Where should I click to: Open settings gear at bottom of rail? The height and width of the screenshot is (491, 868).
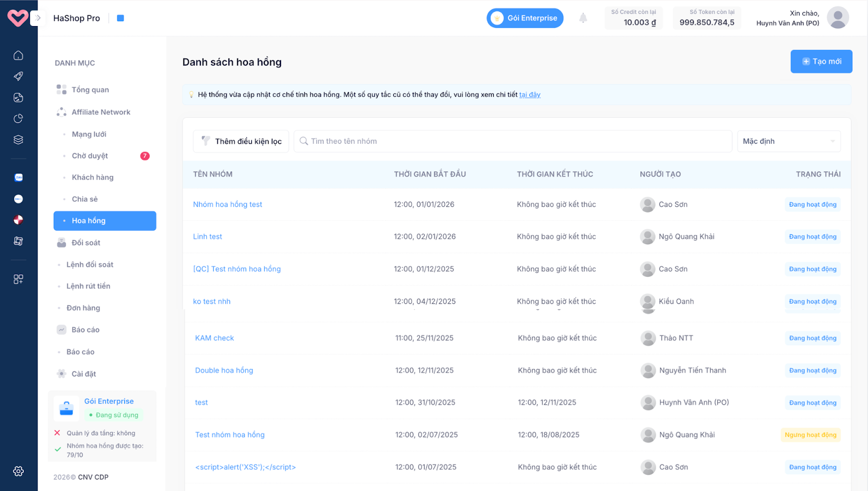click(18, 471)
